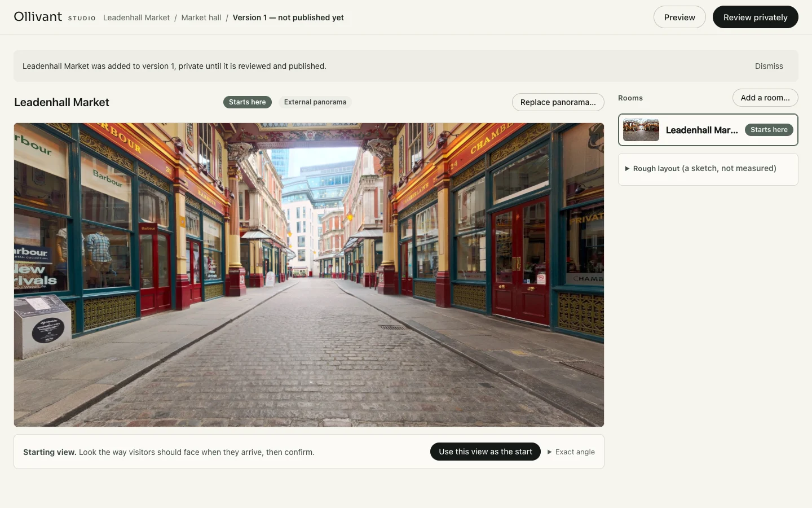The height and width of the screenshot is (508, 812).
Task: Expand the Exact angle disclosure
Action: 571,452
